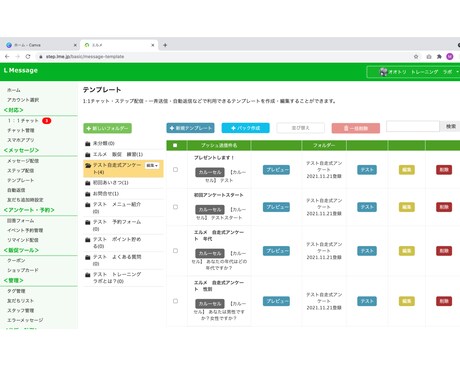
Task: Open 回答フォーム in the sidebar
Action: (20, 221)
